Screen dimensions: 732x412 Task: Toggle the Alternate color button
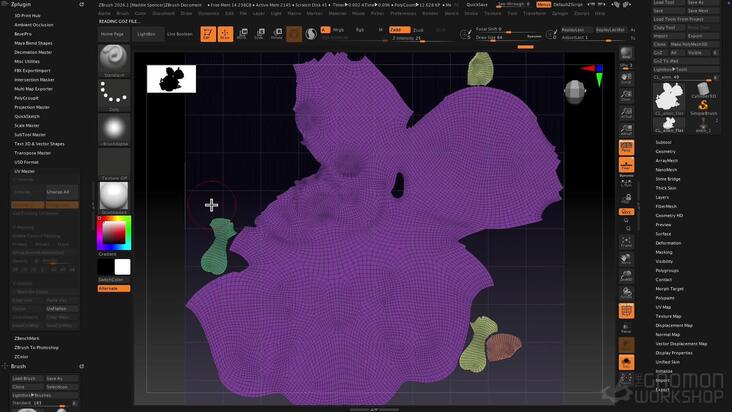[114, 289]
